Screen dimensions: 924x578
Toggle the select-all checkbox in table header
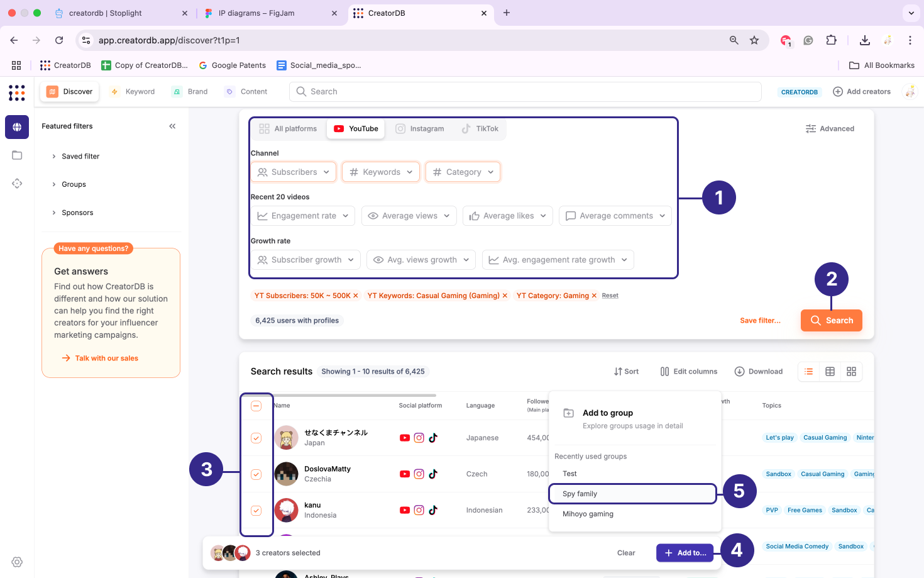click(256, 406)
